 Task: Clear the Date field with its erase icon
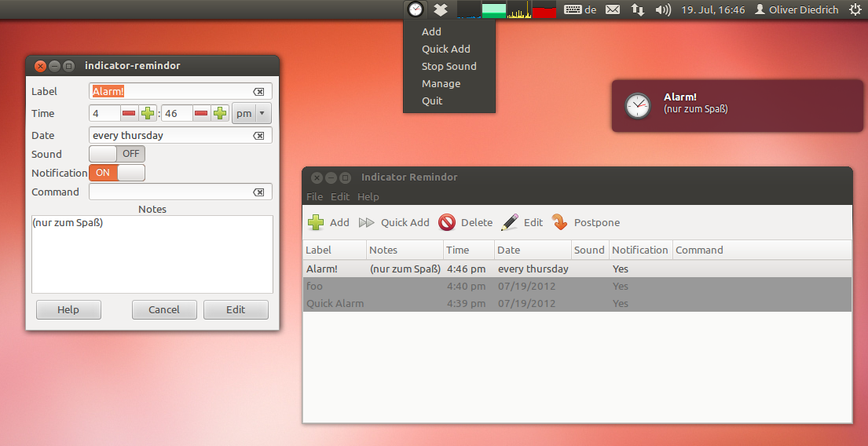click(258, 136)
